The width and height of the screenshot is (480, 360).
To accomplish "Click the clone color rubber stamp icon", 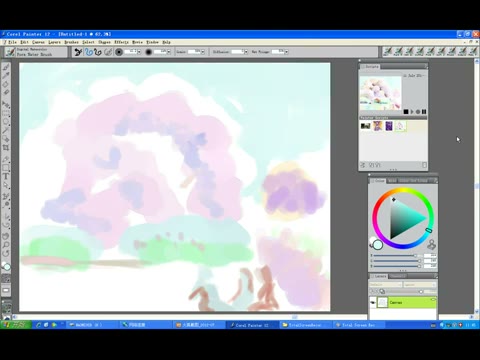I will click(x=431, y=245).
